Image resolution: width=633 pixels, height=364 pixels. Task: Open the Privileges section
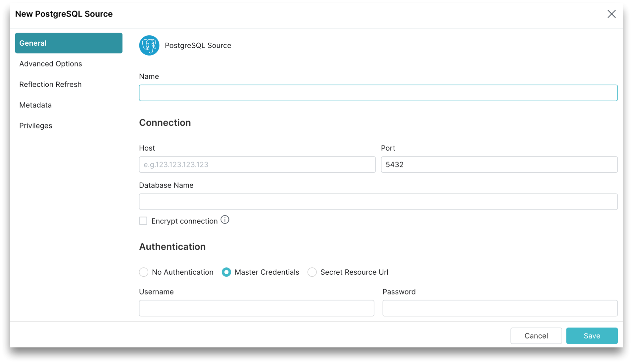click(36, 125)
